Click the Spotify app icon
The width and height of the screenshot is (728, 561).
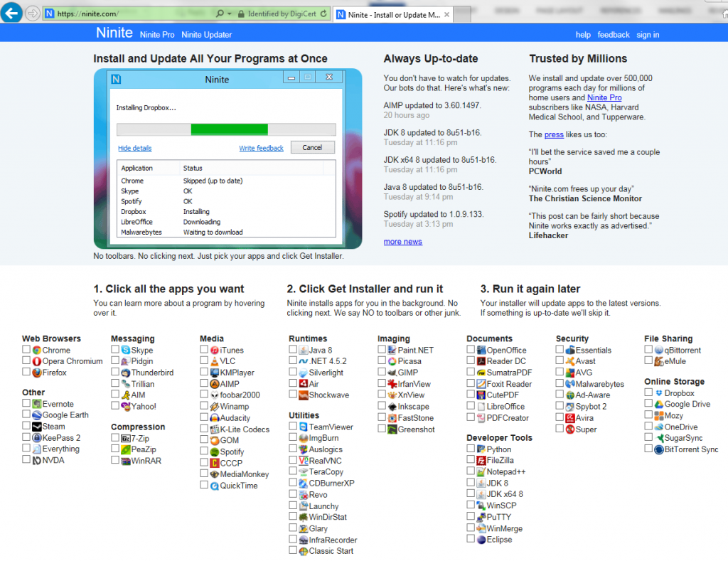(215, 452)
